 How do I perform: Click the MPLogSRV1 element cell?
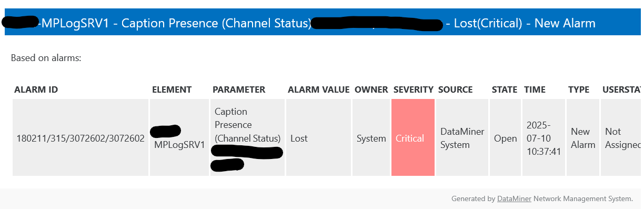pyautogui.click(x=179, y=137)
